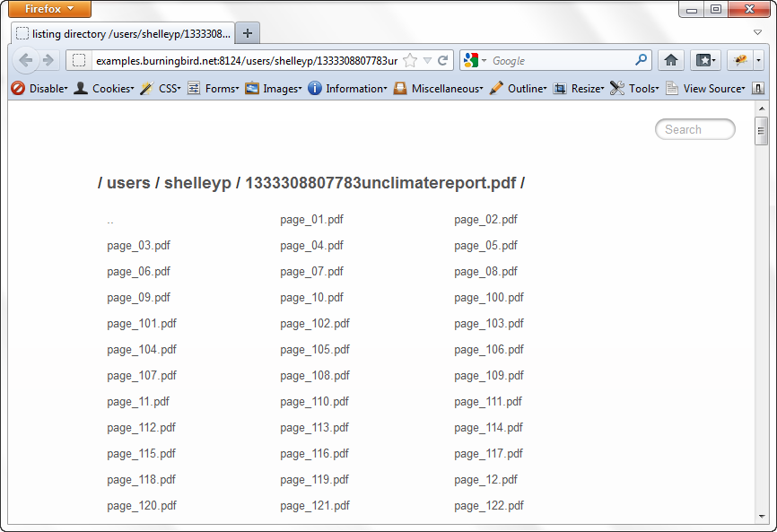Open the Firefox application menu
Viewport: 777px width, 532px height.
(48, 8)
